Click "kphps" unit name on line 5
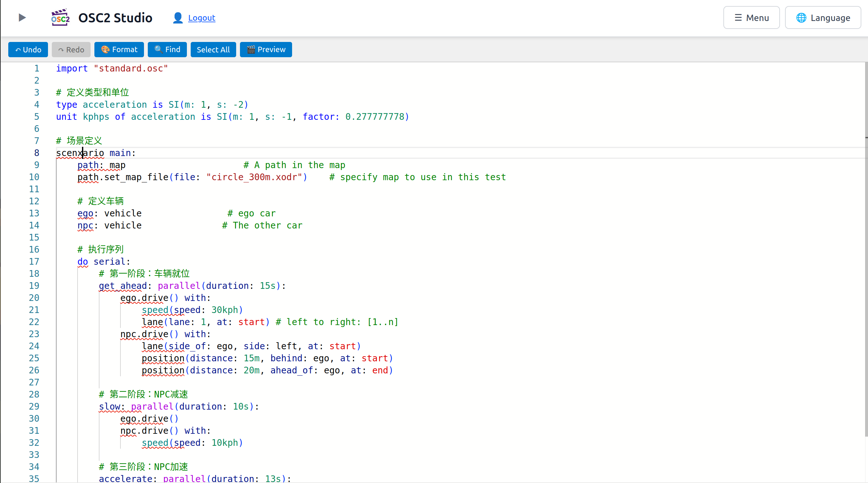Image resolution: width=868 pixels, height=483 pixels. tap(96, 117)
